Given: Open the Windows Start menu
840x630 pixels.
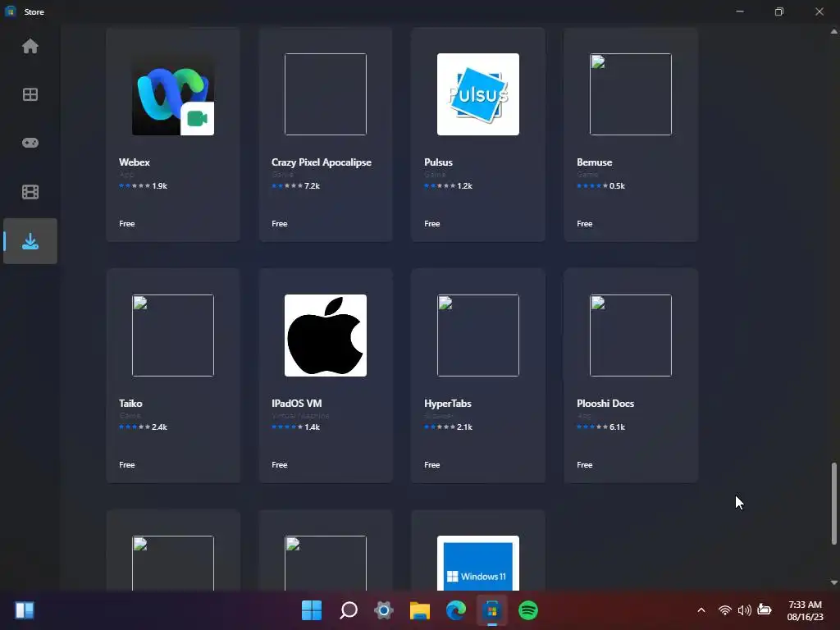Looking at the screenshot, I should point(311,610).
